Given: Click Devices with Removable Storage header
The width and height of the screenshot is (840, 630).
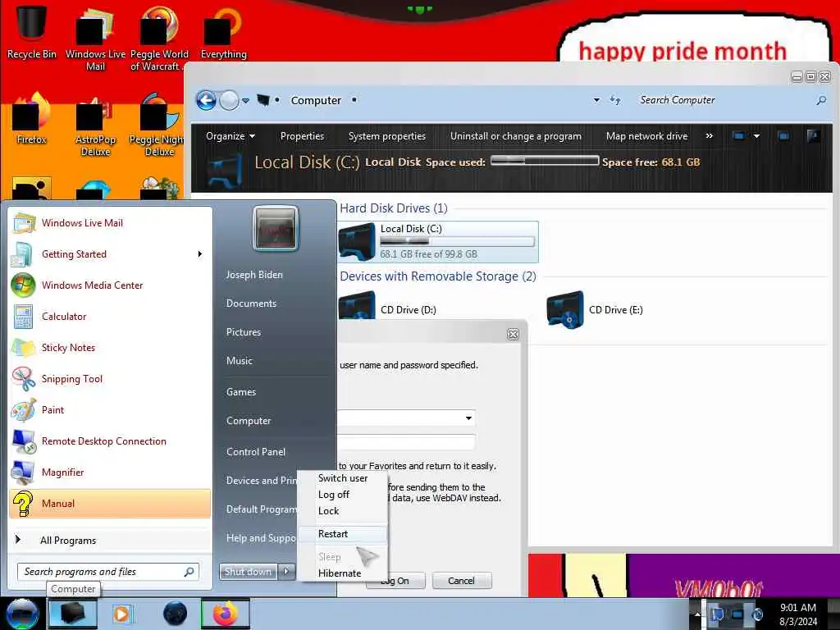Looking at the screenshot, I should [x=438, y=276].
